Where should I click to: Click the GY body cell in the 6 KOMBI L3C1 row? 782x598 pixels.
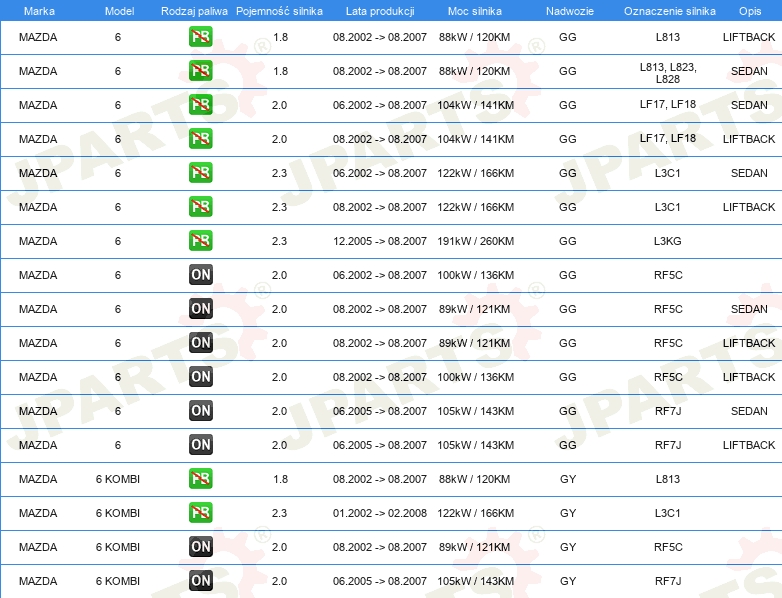(x=568, y=513)
